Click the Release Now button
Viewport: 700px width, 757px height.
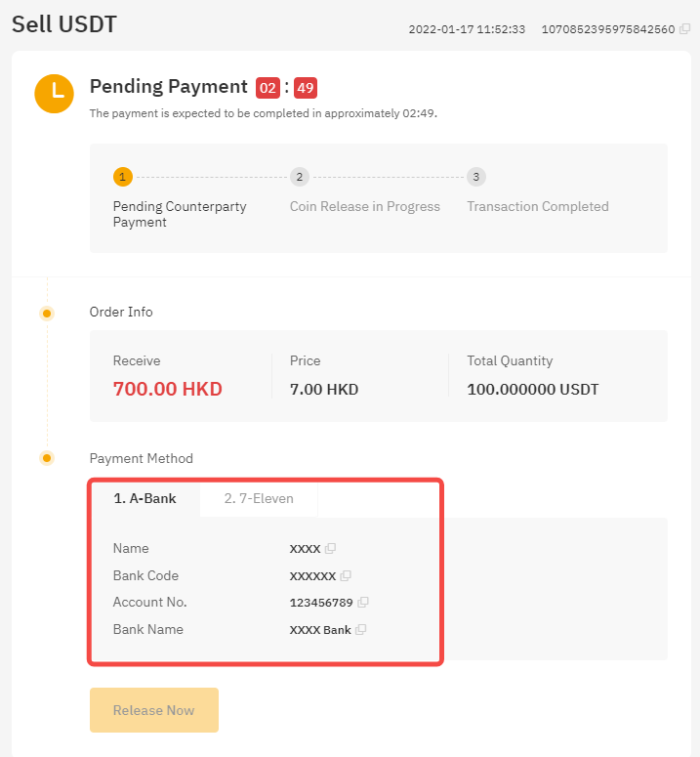pyautogui.click(x=154, y=710)
